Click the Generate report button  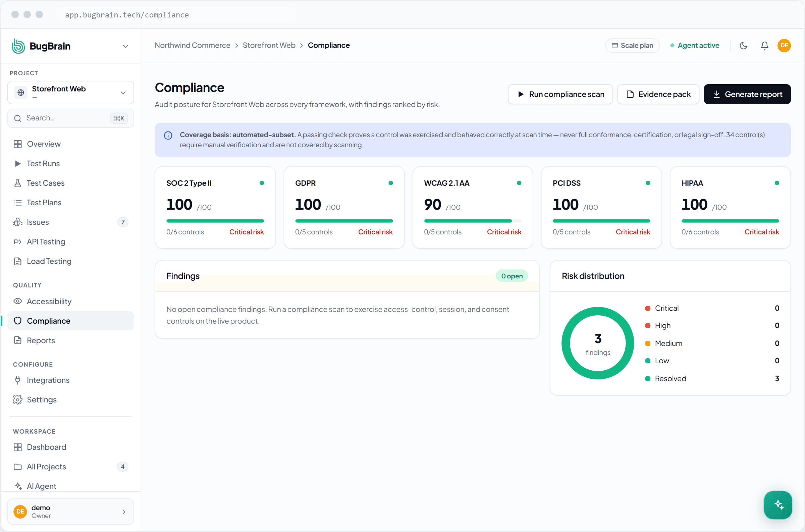(x=747, y=94)
